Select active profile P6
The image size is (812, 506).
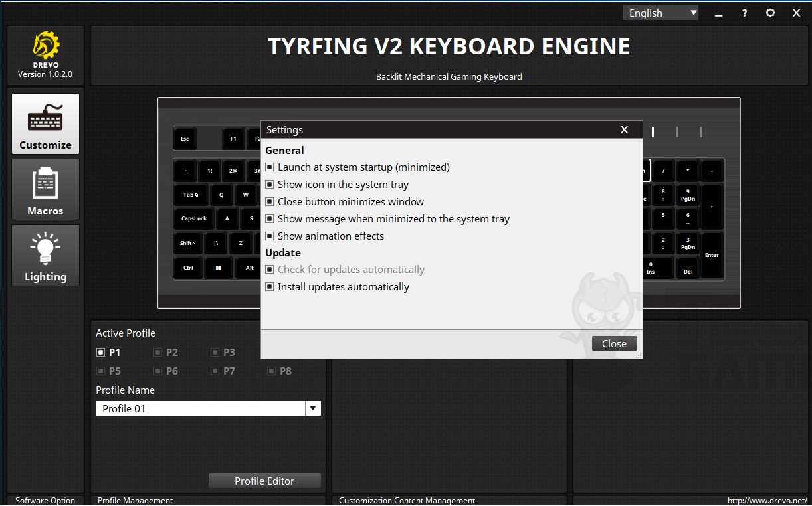165,371
